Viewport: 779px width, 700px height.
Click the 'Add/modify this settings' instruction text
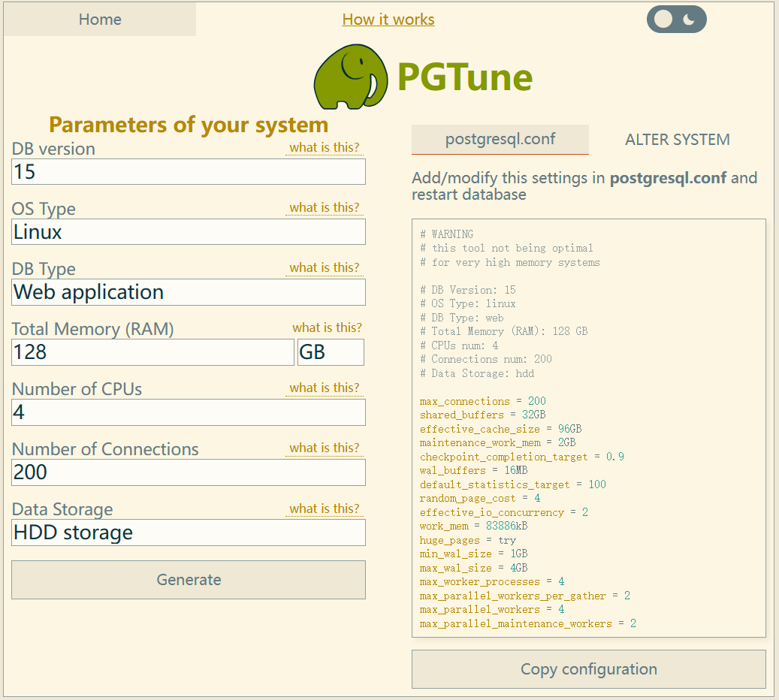coord(584,186)
